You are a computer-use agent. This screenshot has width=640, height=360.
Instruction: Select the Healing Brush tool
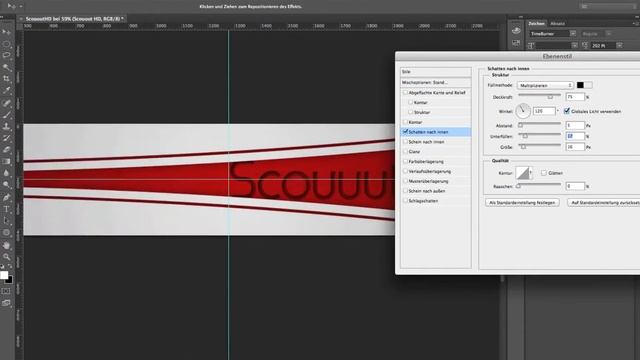[7, 103]
